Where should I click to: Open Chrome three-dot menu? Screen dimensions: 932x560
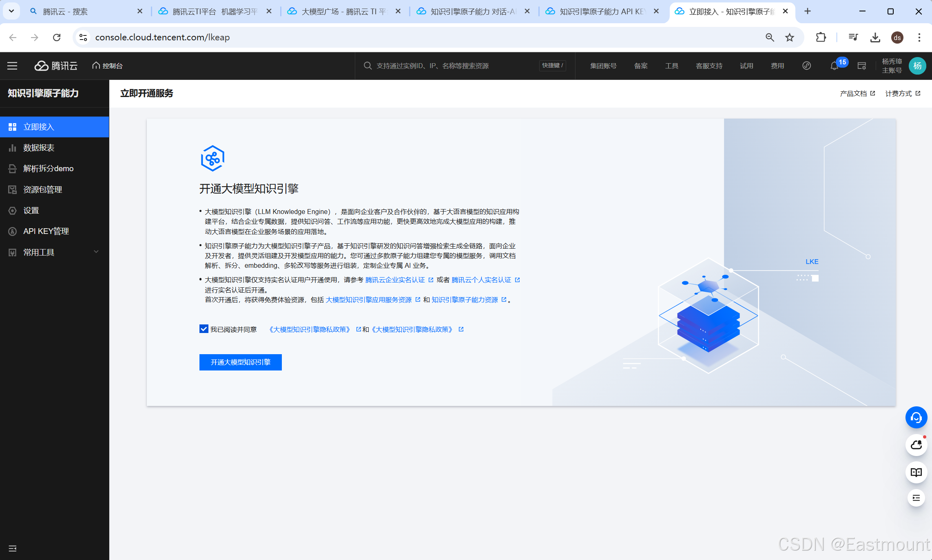[x=919, y=37]
